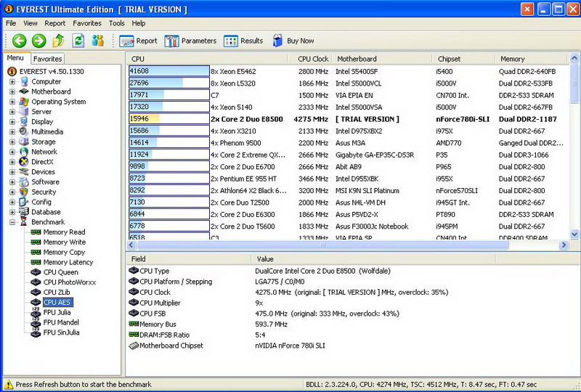The width and height of the screenshot is (581, 392).
Task: Expand the Motherboard tree node
Action: pos(12,92)
